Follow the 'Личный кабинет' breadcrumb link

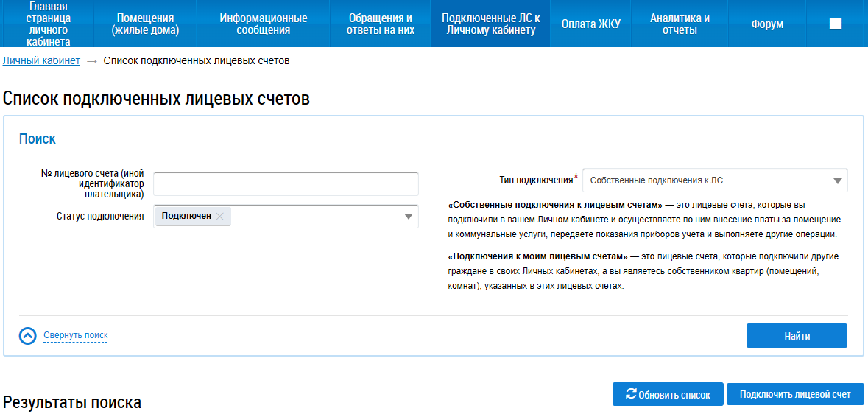[x=41, y=60]
